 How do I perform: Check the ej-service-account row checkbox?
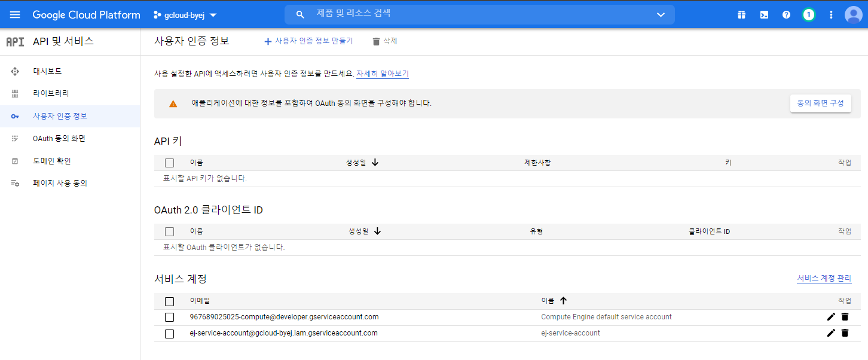(x=169, y=334)
